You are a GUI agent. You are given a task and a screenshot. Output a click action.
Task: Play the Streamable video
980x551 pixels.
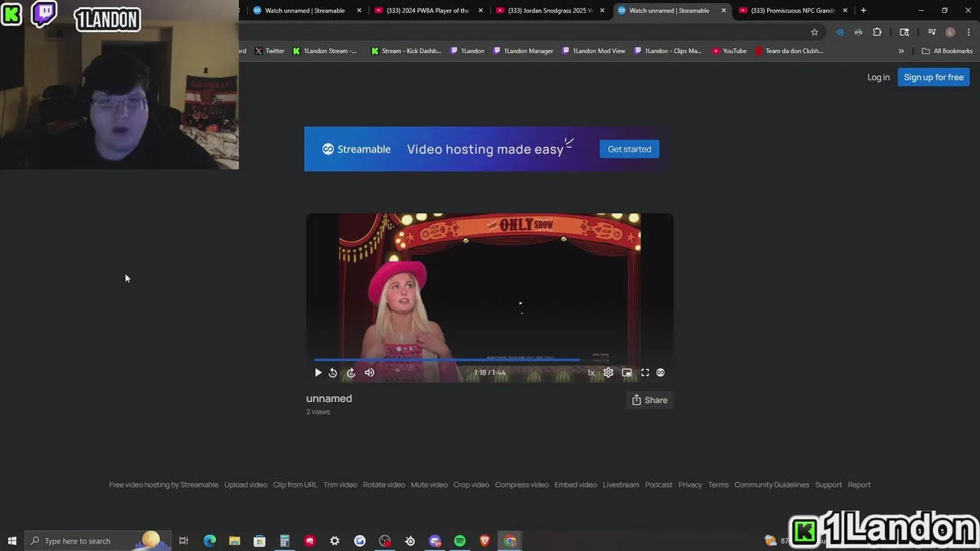(x=318, y=373)
